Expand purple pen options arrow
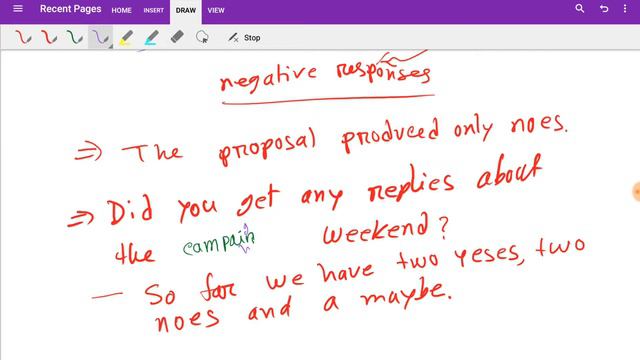Screen dimensions: 640x360 (110, 47)
